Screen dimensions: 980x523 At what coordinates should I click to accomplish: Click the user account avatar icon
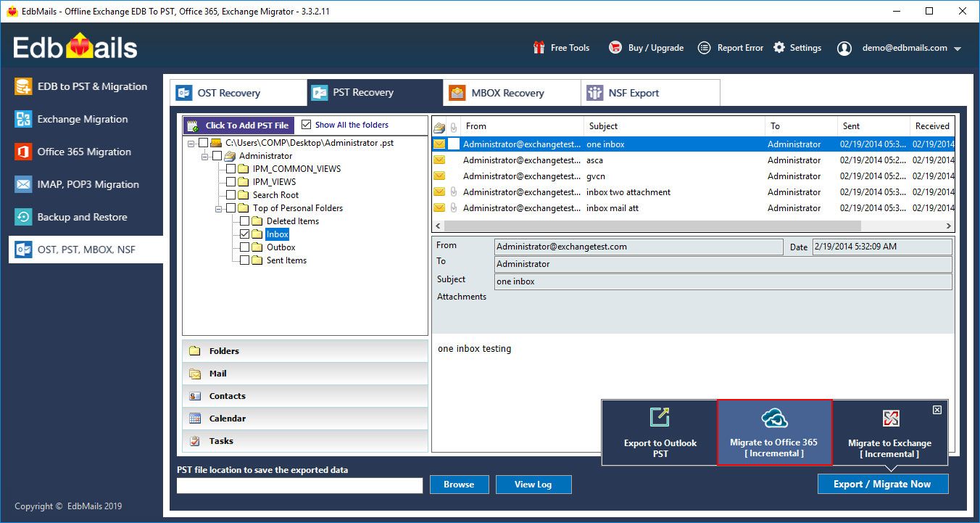coord(844,49)
